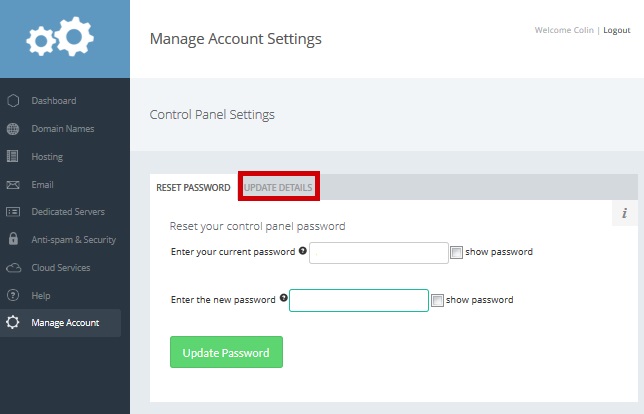Select the Reset Password tab
Screen dimensions: 644x414
(193, 188)
